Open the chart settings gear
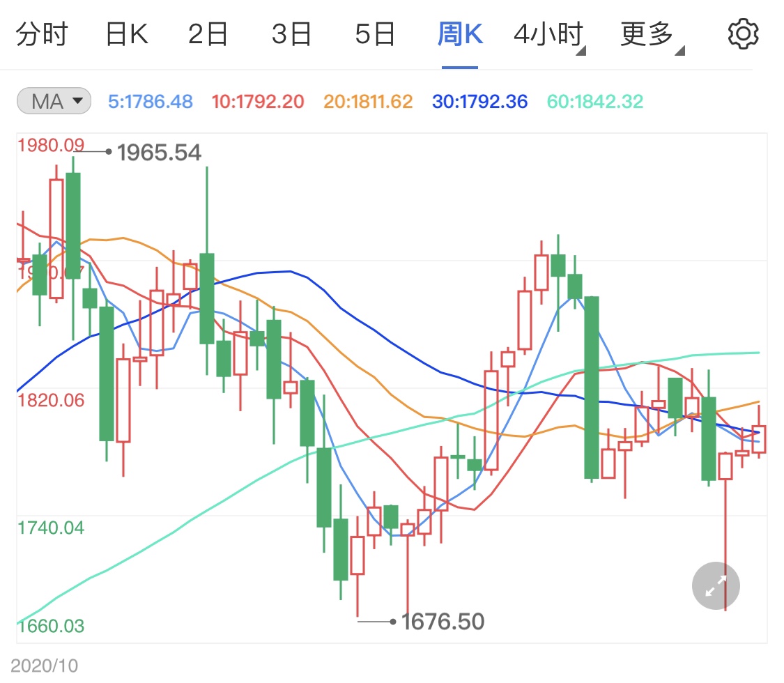This screenshot has height=683, width=784. coord(743,32)
